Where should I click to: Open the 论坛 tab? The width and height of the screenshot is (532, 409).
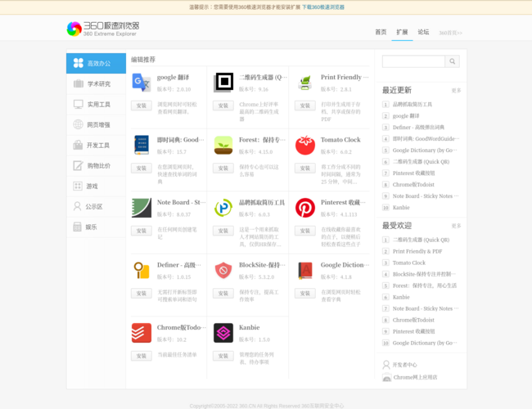point(423,32)
